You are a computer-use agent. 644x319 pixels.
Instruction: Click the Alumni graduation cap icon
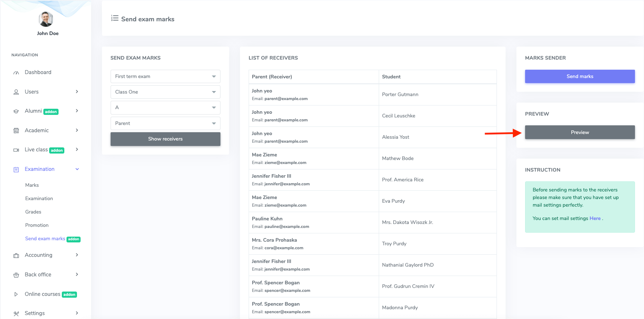point(16,111)
